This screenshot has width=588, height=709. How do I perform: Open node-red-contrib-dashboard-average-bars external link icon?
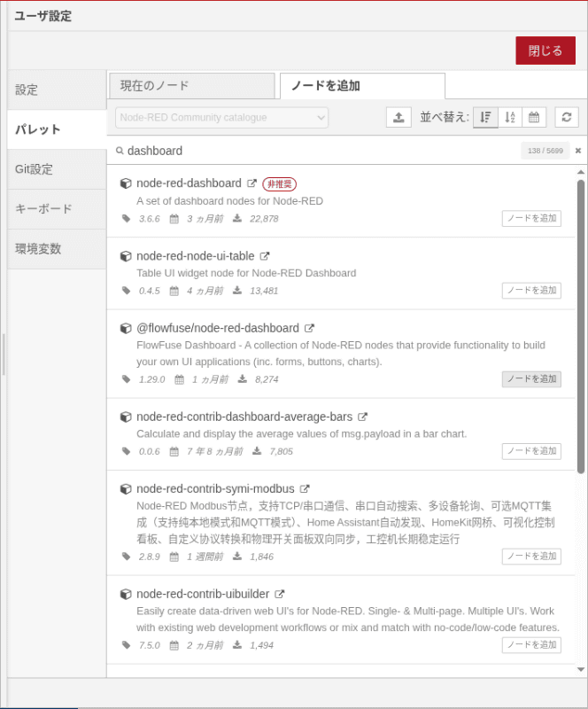click(362, 417)
